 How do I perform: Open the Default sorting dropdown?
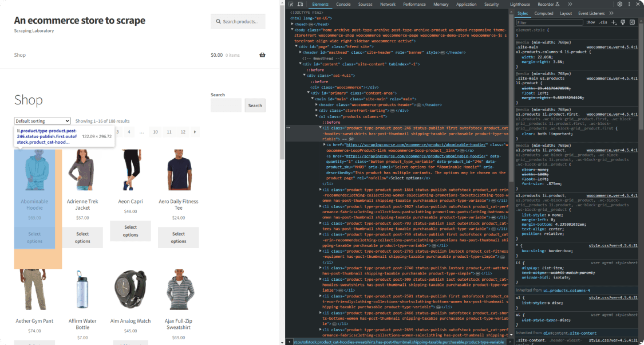point(42,121)
